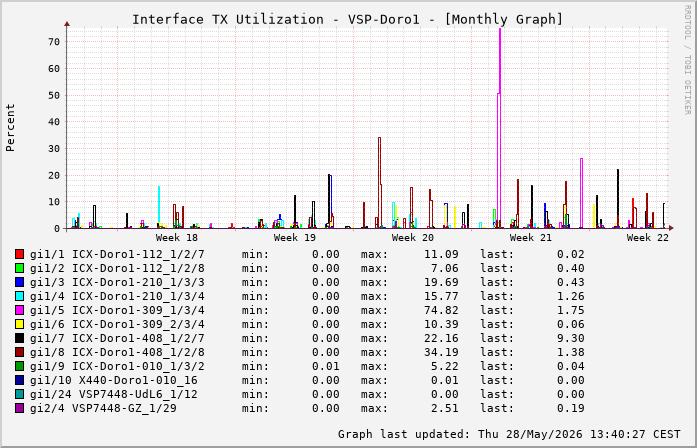Click the max value 19.69
Image resolution: width=697 pixels, height=448 pixels.
441,282
